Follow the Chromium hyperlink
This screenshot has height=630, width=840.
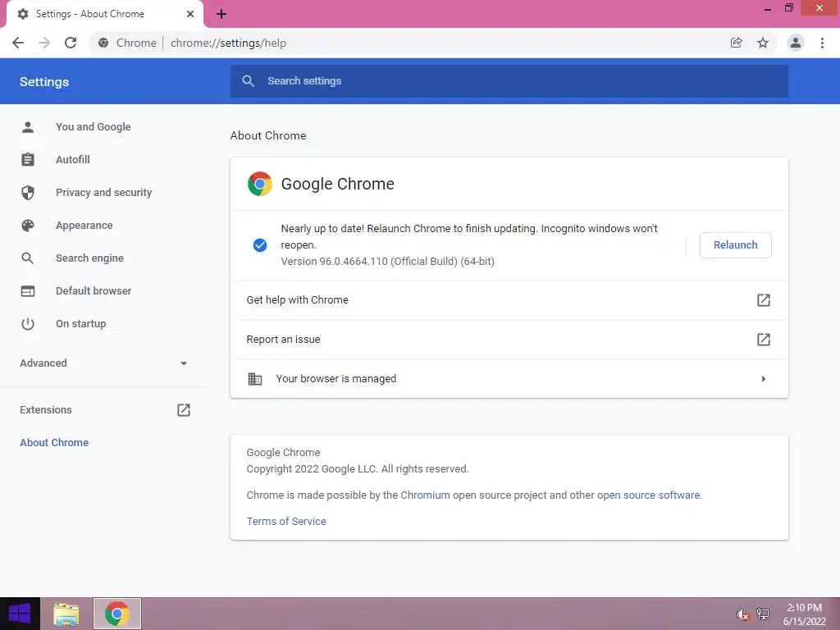(425, 495)
